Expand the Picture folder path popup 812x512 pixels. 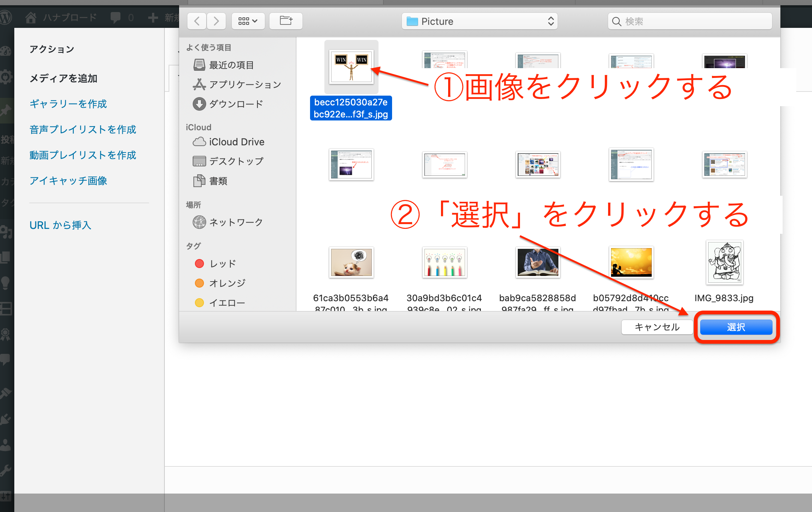(479, 21)
